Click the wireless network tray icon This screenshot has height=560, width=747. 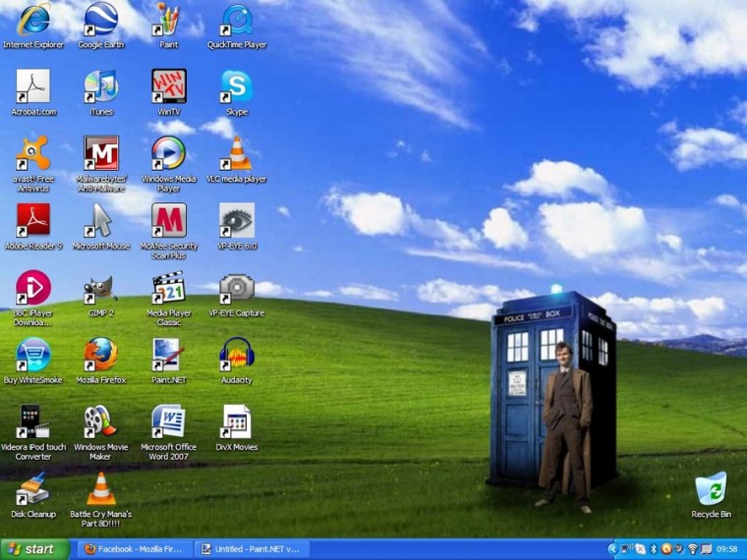693,549
